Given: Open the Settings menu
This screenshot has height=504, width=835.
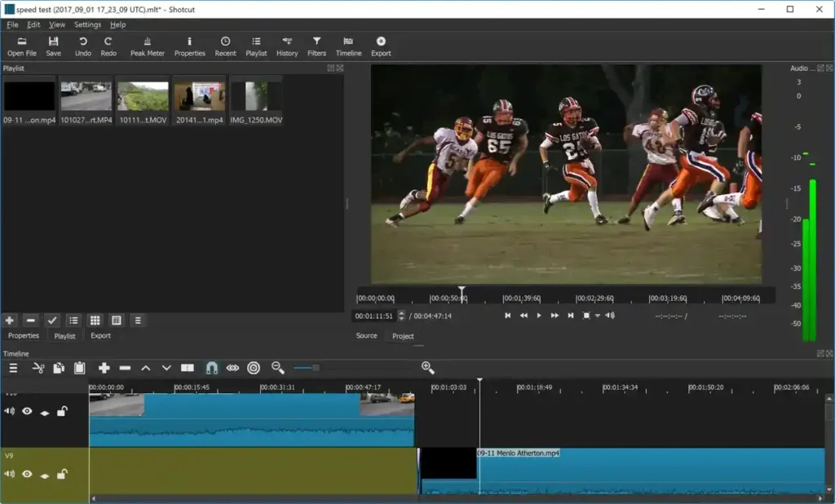Looking at the screenshot, I should [x=87, y=24].
